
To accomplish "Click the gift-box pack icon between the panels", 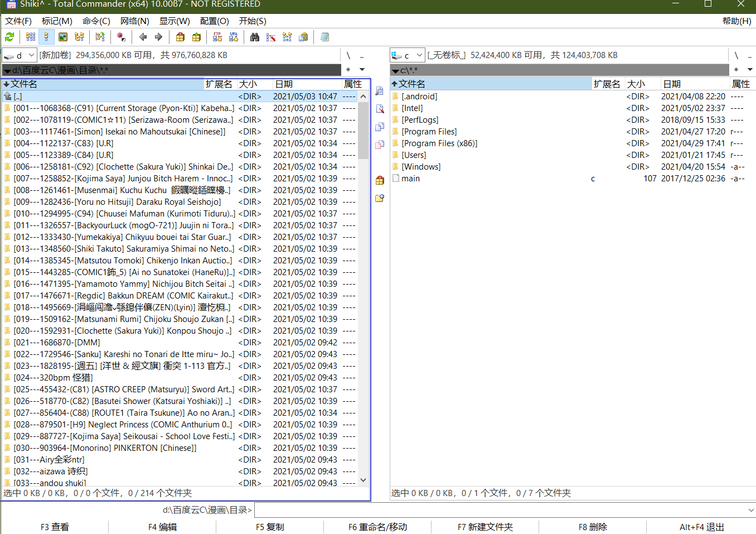I will (x=380, y=180).
